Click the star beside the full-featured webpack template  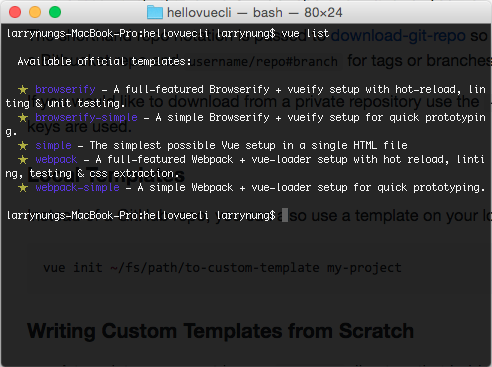pyautogui.click(x=23, y=159)
